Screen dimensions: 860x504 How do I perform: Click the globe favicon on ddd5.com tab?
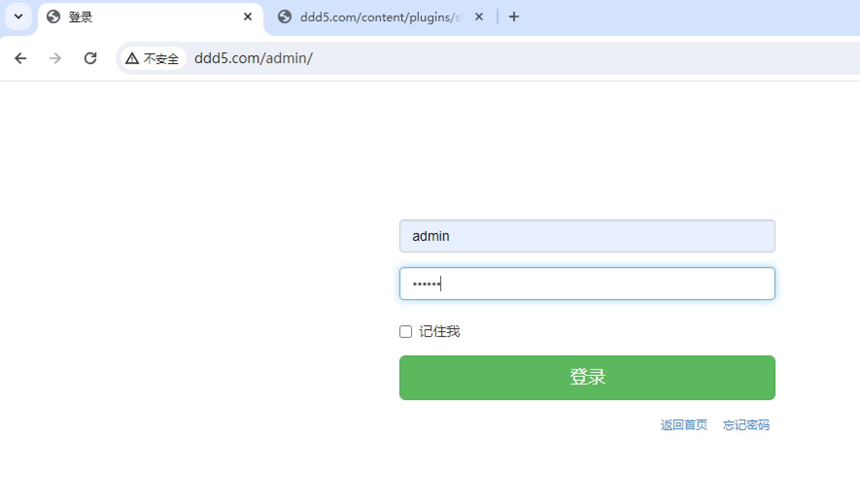coord(285,17)
